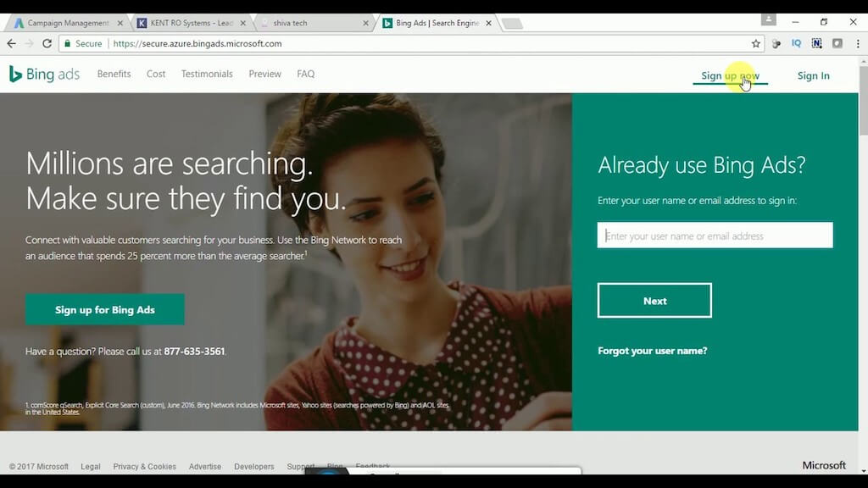Switch to the Campaign Management tab
This screenshot has width=868, height=488.
click(x=68, y=23)
